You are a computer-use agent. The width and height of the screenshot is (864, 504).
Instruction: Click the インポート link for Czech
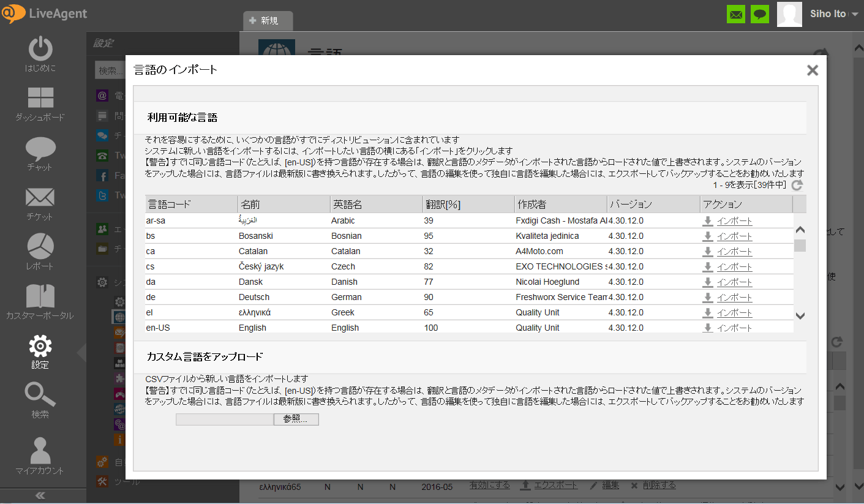click(x=735, y=267)
